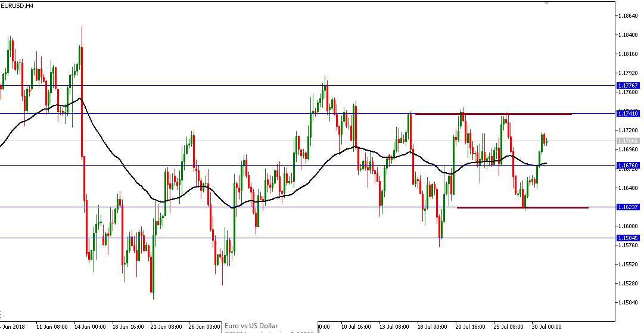Screen dimensions: 644x333
Task: Click the gray current price label 1.17066
Action: point(627,141)
